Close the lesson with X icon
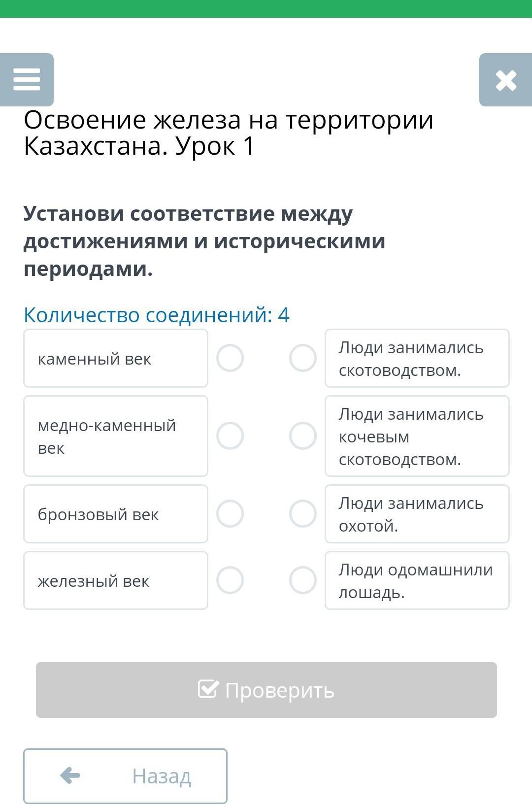This screenshot has height=807, width=532. pos(506,80)
